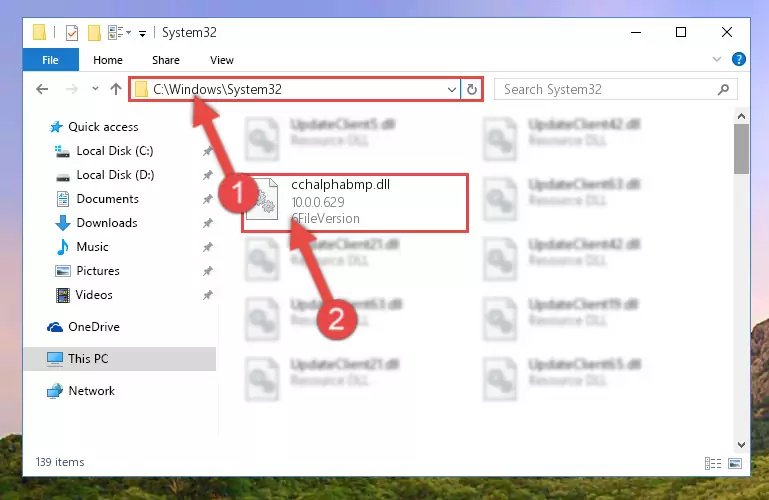Click the Quick access star icon
Viewport: 769px width, 500px height.
click(x=56, y=127)
